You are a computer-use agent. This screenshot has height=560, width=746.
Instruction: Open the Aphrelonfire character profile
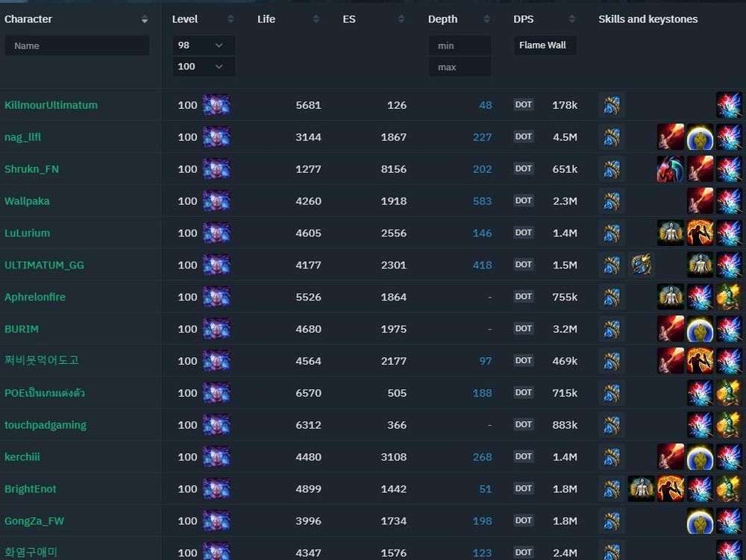35,297
